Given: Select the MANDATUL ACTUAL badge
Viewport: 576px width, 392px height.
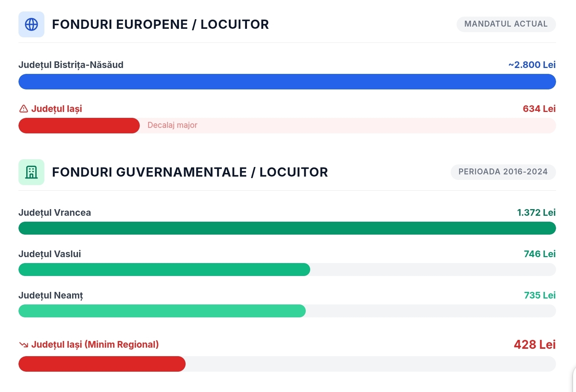Looking at the screenshot, I should [506, 24].
